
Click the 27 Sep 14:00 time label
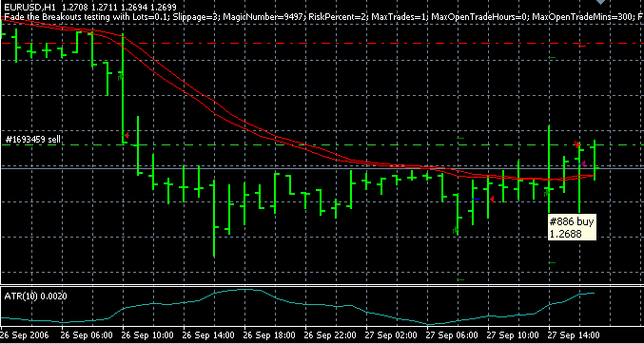coord(573,334)
